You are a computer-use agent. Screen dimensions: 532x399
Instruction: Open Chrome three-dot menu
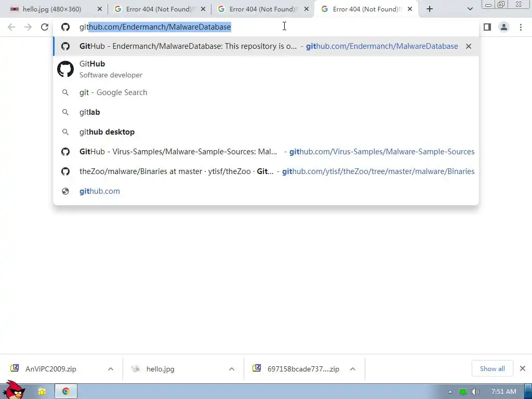pyautogui.click(x=521, y=27)
